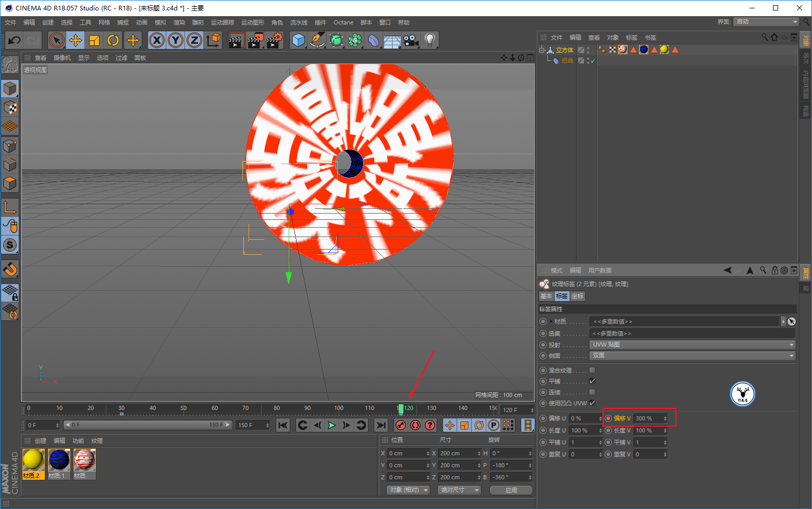Switch to model mode in left toolbar
Image resolution: width=812 pixels, height=509 pixels.
coord(10,89)
